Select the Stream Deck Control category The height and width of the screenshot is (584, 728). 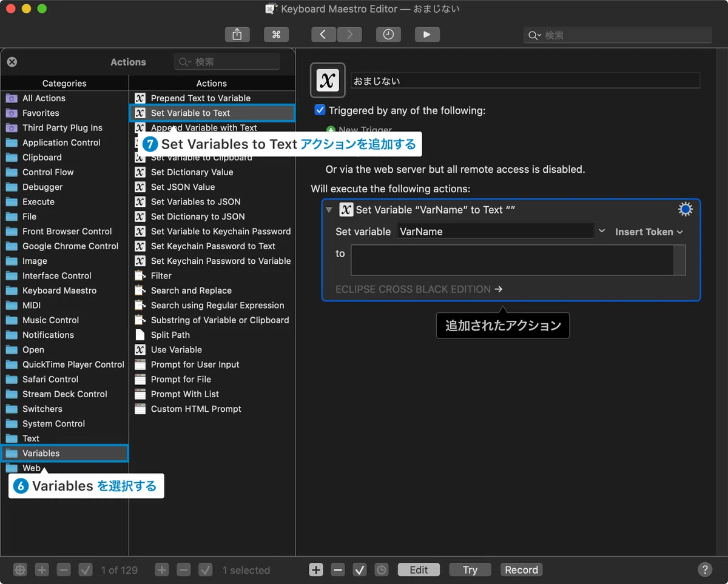(64, 394)
